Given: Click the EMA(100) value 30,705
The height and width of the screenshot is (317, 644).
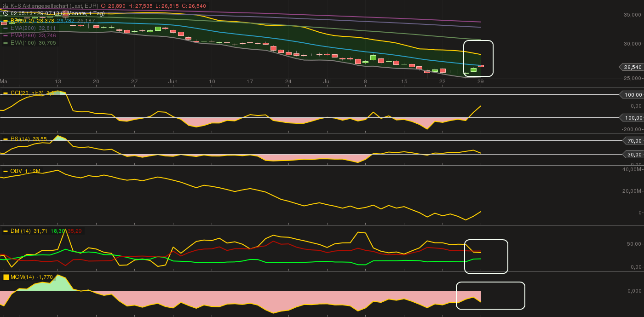Looking at the screenshot, I should pyautogui.click(x=47, y=43).
